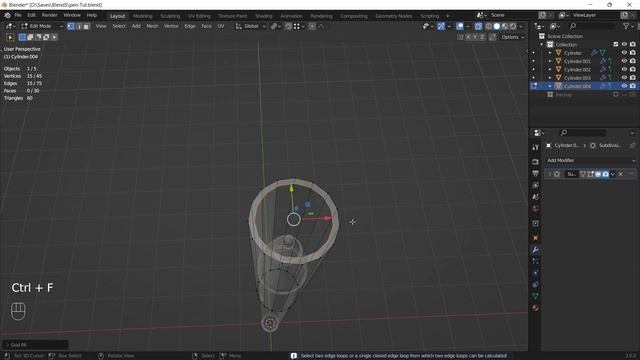Collapse the Collection tree row
640x360 pixels.
tap(542, 44)
